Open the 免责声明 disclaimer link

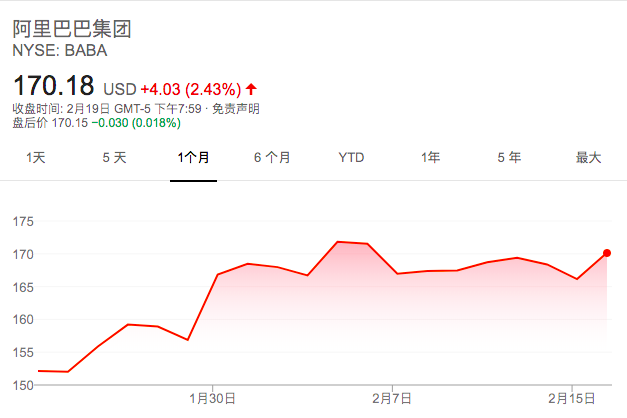tap(236, 108)
